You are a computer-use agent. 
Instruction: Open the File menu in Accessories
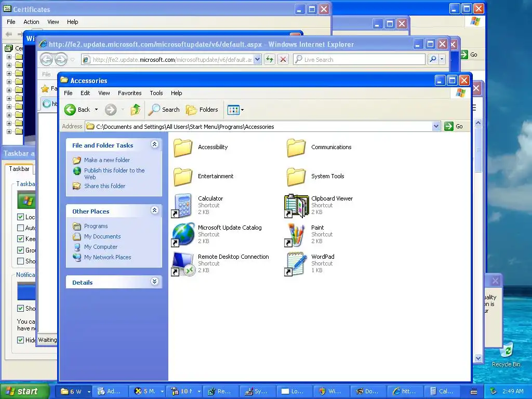click(68, 93)
